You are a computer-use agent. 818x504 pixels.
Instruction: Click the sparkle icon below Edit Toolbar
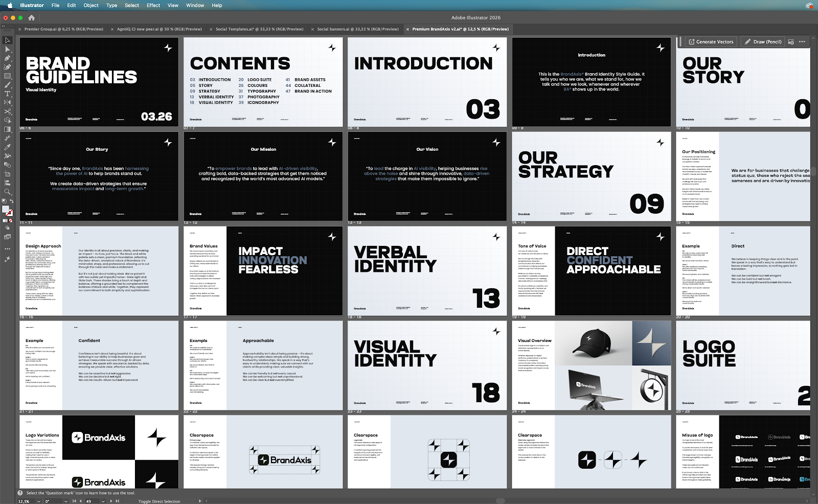8,259
